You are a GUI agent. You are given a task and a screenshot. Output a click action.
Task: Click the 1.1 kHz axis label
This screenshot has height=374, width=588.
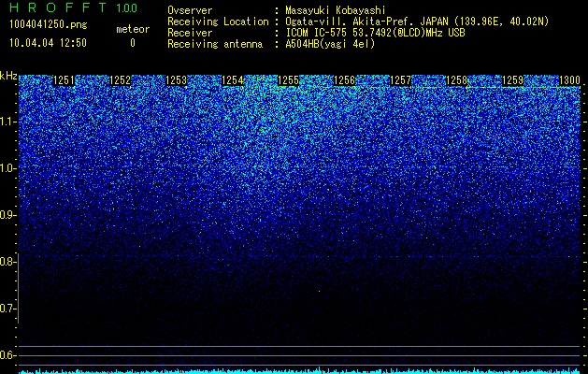[7, 122]
